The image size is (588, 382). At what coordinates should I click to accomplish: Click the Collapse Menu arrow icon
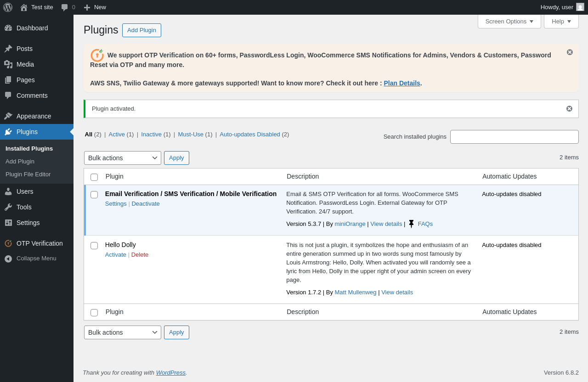[8, 258]
